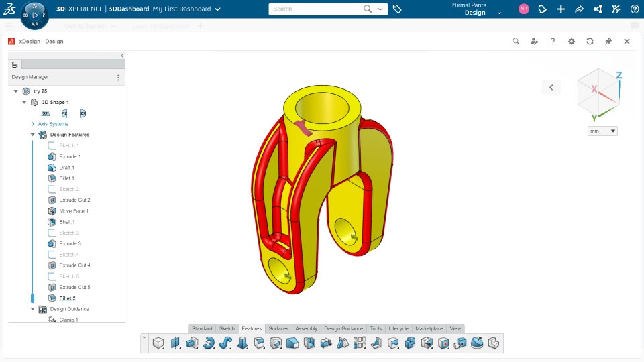Select the Fillet.2 feature

pos(67,298)
